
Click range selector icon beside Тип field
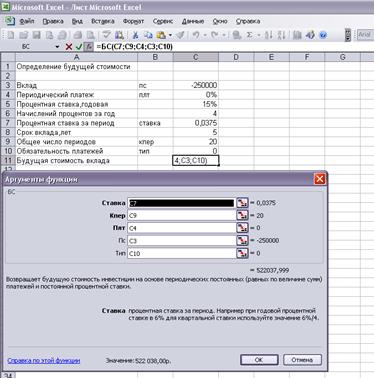click(x=242, y=253)
